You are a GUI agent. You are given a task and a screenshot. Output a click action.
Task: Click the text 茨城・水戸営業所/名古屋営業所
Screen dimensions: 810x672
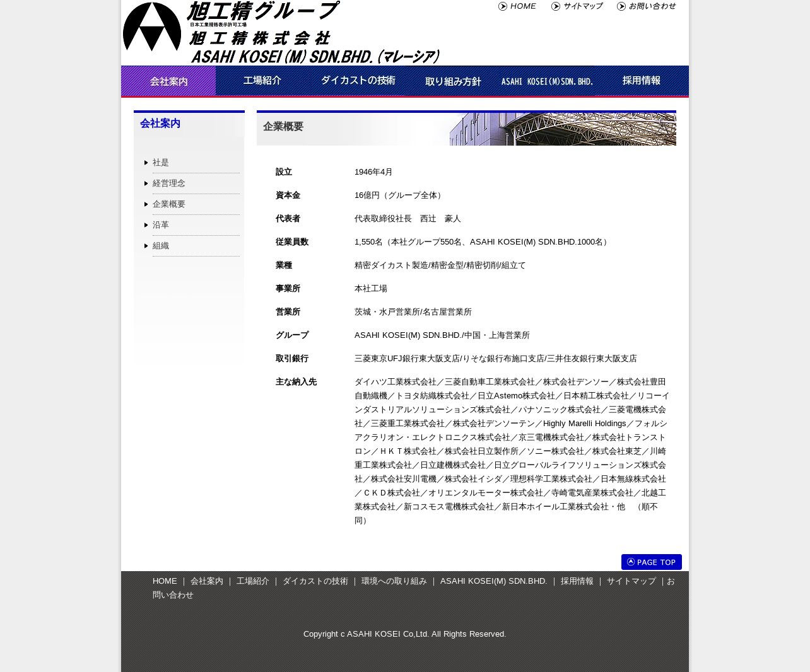point(413,312)
